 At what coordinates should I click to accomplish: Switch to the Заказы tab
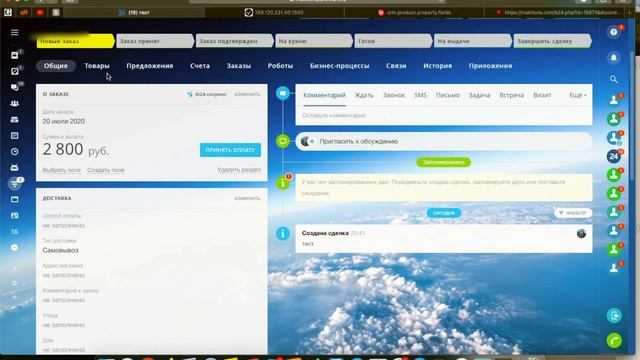point(239,66)
